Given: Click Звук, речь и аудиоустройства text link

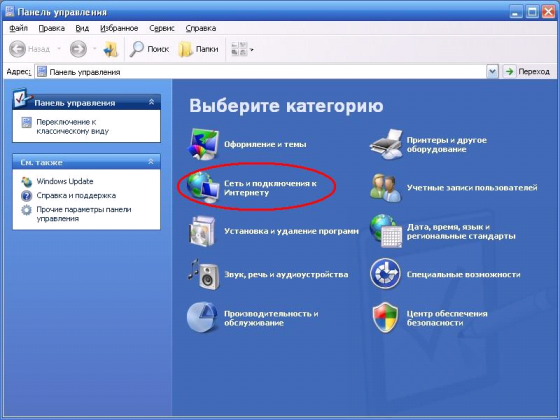Looking at the screenshot, I should click(x=286, y=274).
